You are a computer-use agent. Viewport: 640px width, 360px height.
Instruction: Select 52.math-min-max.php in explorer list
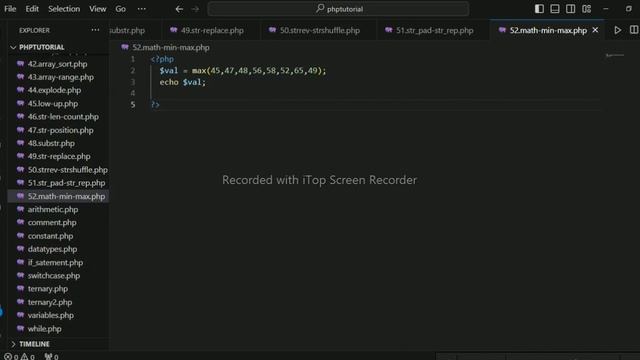point(58,196)
